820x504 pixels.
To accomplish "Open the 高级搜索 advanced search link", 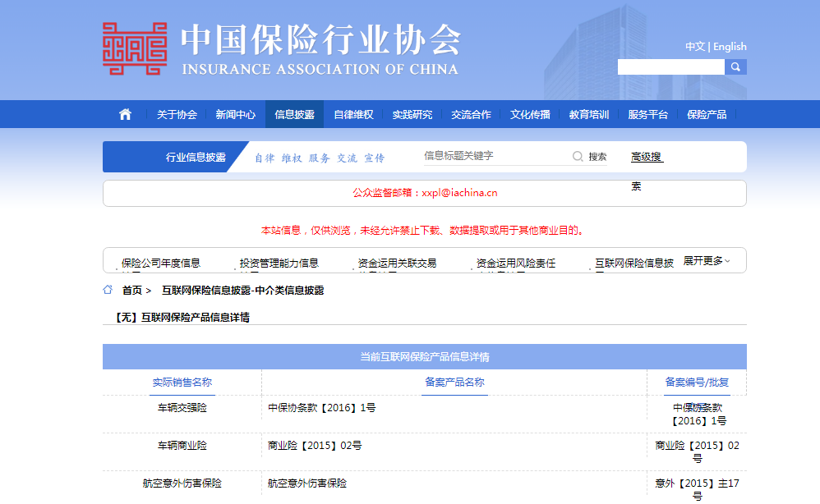I will (647, 157).
